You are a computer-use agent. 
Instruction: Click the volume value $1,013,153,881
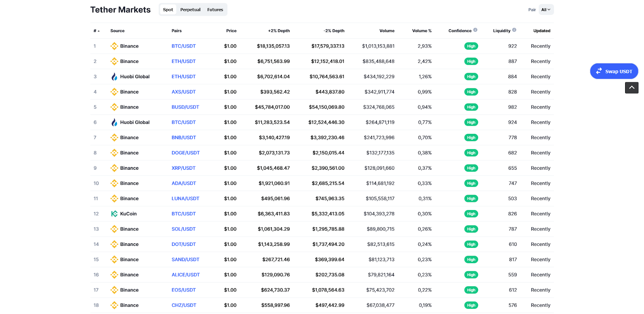pyautogui.click(x=378, y=46)
